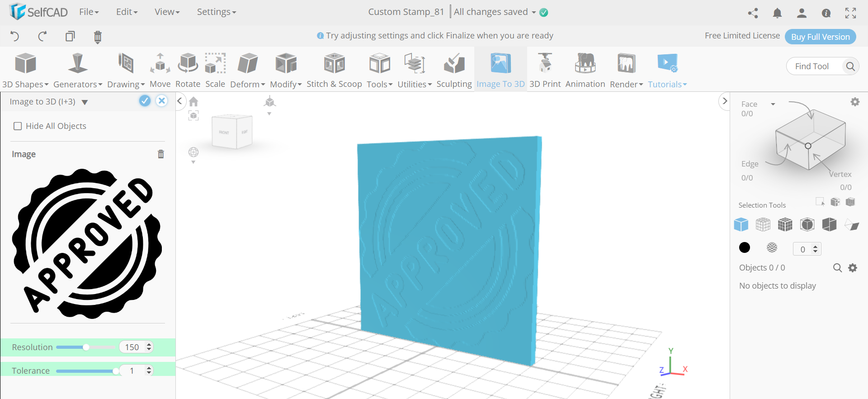Screen dimensions: 868x399
Task: Open the Render tool
Action: coord(626,70)
